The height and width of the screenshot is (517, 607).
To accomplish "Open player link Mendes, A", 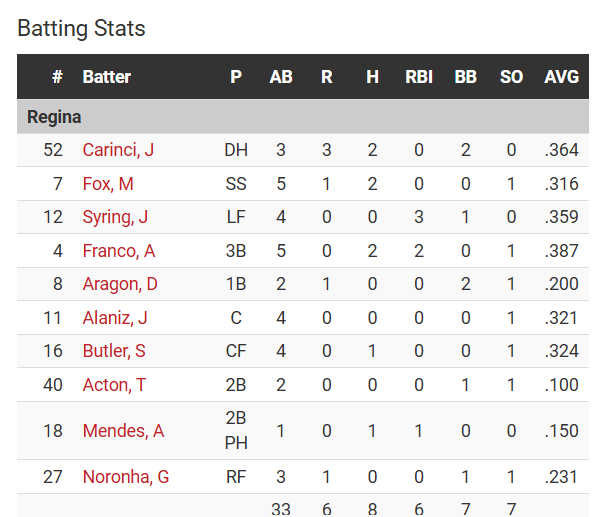I will [123, 431].
